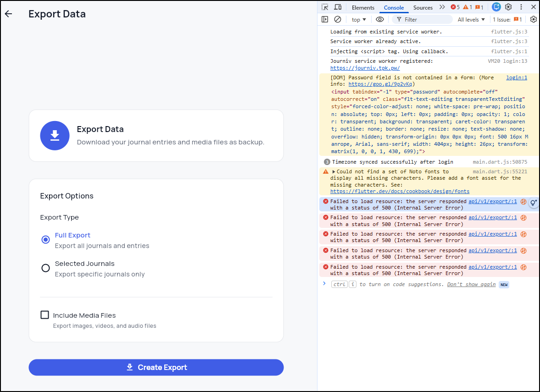The width and height of the screenshot is (540, 392).
Task: Choose the Selected Journals radio option
Action: pyautogui.click(x=45, y=268)
